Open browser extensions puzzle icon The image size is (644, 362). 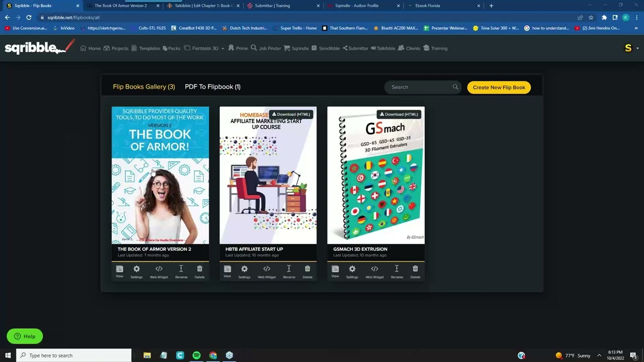pyautogui.click(x=604, y=17)
